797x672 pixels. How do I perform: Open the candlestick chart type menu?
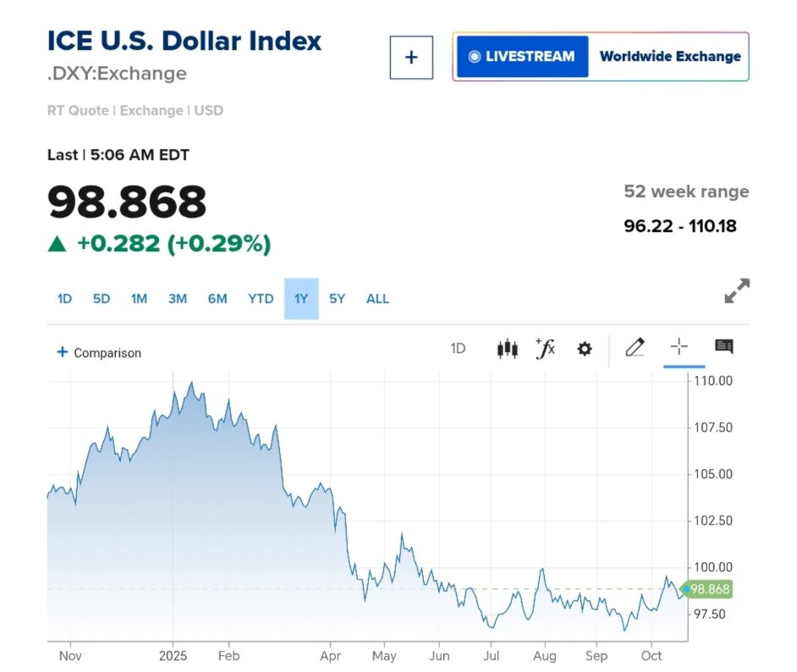(507, 349)
